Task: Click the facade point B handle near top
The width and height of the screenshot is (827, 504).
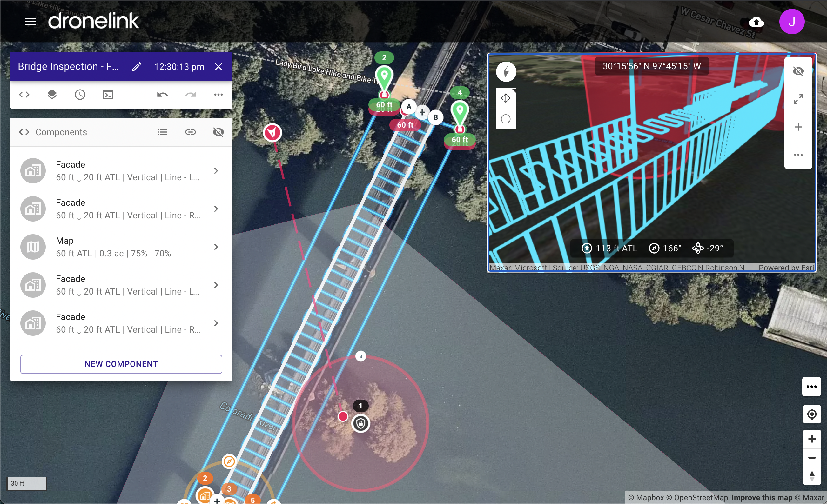Action: click(436, 117)
